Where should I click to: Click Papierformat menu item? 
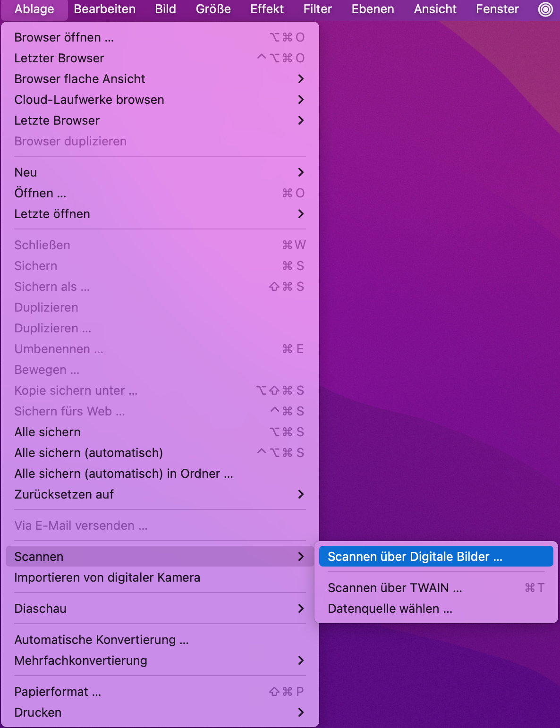tap(58, 692)
